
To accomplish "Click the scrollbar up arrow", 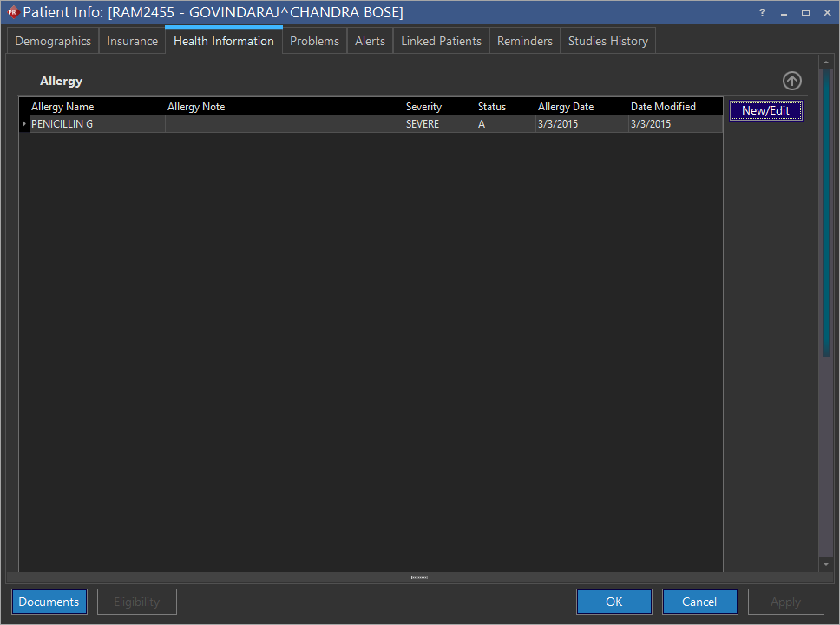I will point(825,62).
